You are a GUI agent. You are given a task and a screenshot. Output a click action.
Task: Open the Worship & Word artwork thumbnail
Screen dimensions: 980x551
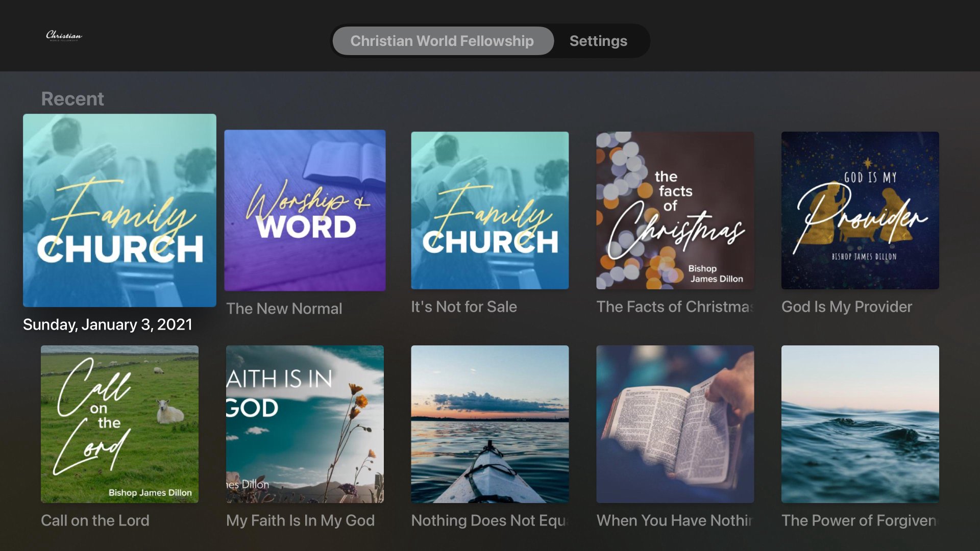coord(305,210)
